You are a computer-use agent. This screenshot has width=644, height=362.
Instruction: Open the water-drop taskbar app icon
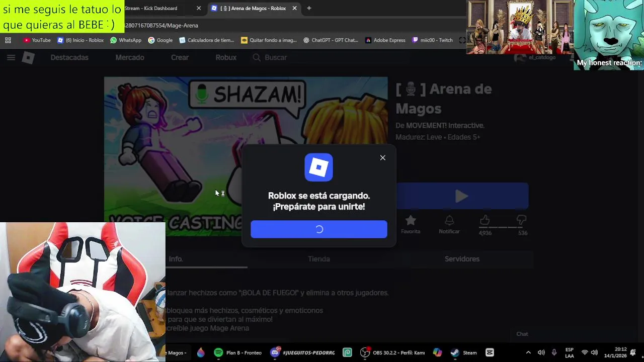[201, 352]
